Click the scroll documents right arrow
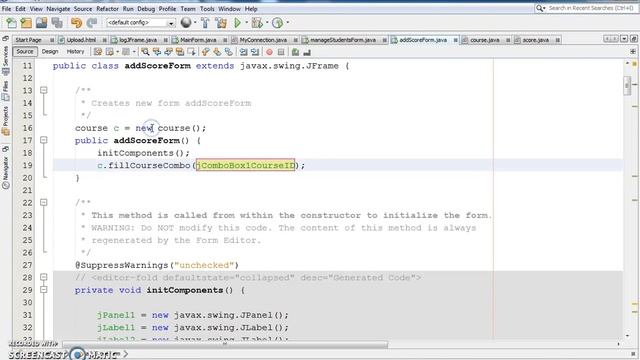640x360 pixels. (615, 39)
